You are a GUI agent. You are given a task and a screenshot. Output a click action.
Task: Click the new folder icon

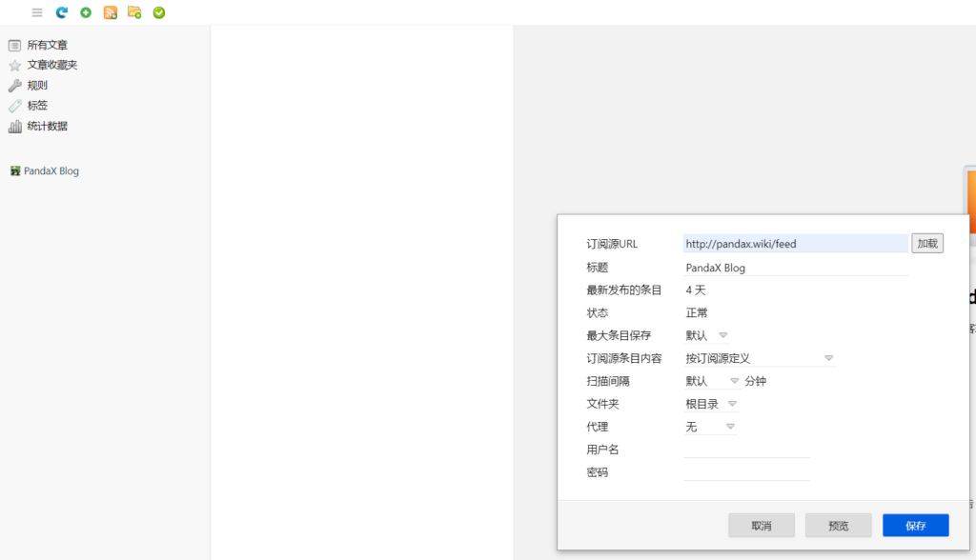pos(134,12)
